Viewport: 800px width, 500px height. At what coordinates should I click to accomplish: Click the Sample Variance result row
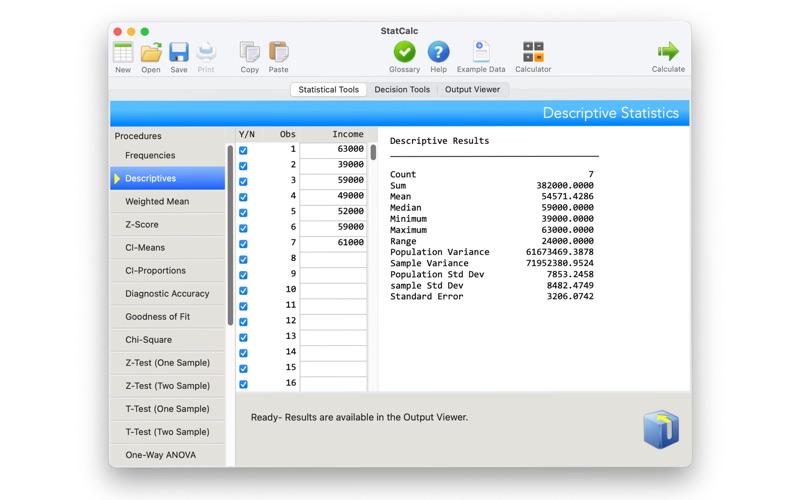click(492, 263)
